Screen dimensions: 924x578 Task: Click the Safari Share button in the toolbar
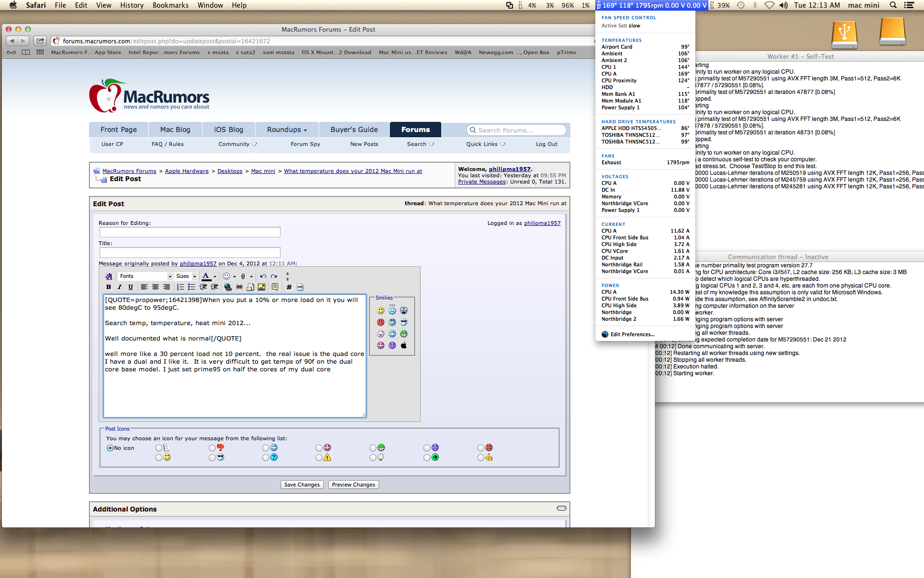point(40,41)
